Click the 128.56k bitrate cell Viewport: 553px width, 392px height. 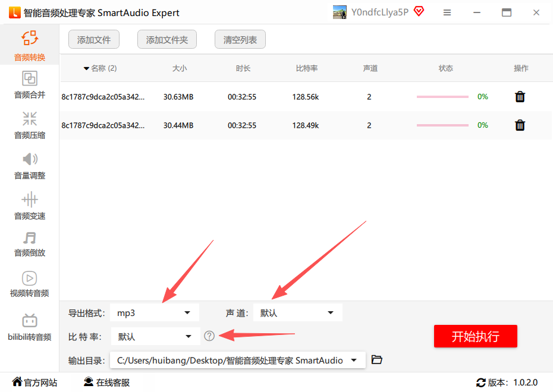click(x=306, y=97)
